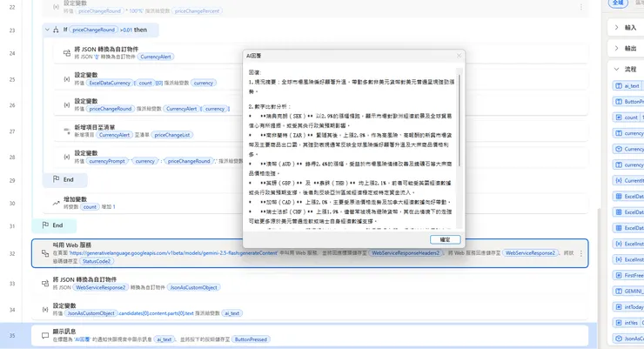Screen dimensions: 644x349
Task: Click set-variable icon on line 28
Action: tap(66, 157)
